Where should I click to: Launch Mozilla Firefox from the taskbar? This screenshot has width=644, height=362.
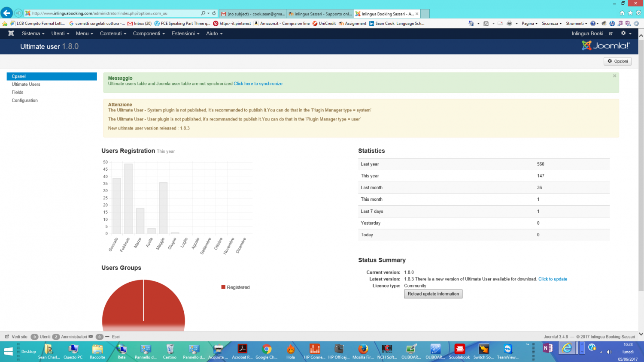(363, 351)
